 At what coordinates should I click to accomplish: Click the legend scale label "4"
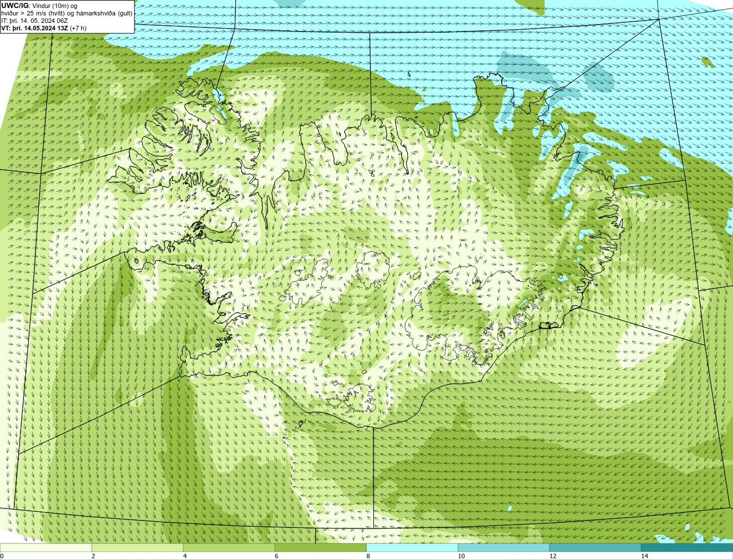(184, 556)
